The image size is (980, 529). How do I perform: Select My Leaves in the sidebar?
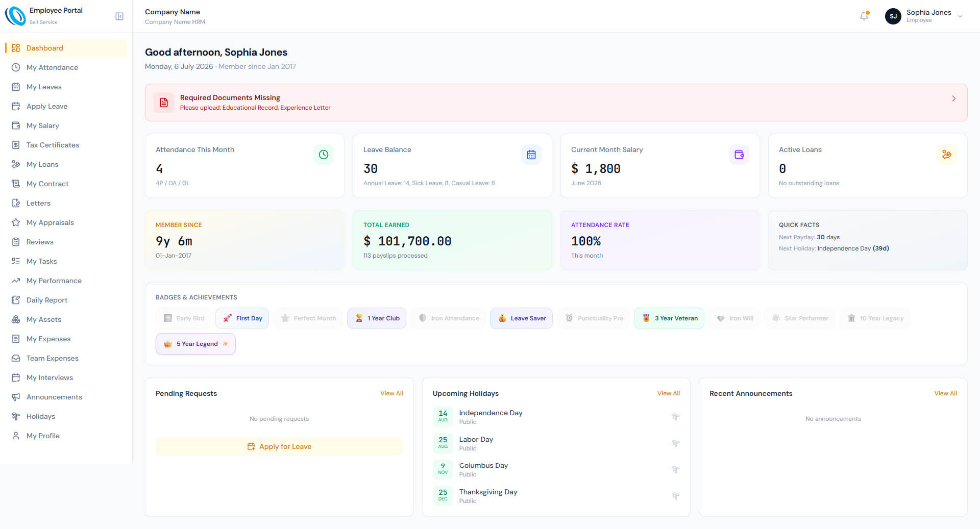coord(66,87)
